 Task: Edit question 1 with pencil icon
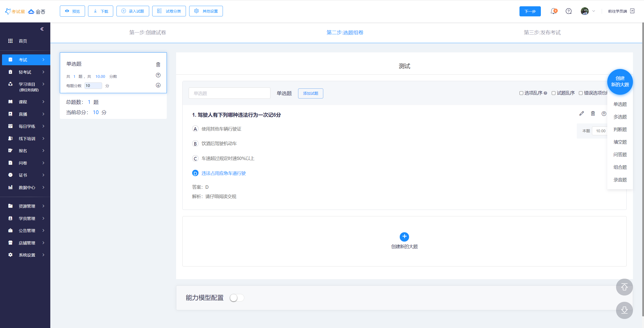coord(581,114)
